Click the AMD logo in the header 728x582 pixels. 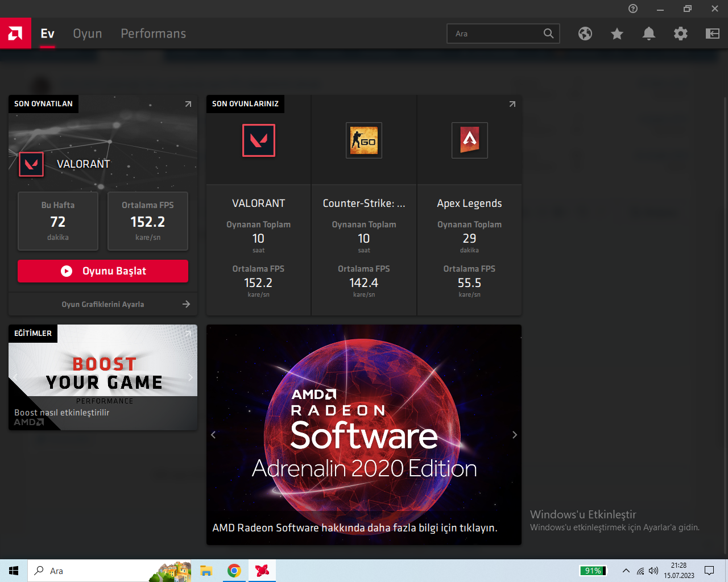point(15,34)
